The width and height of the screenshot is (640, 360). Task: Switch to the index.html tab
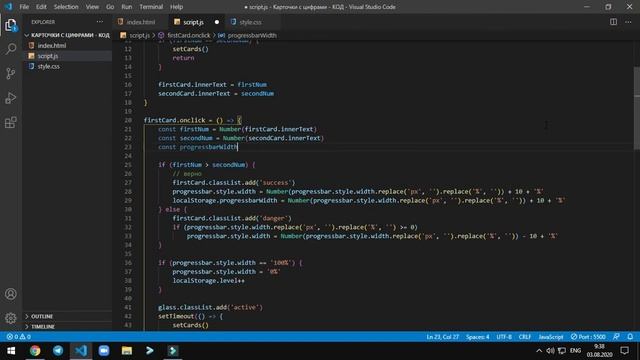tap(140, 22)
